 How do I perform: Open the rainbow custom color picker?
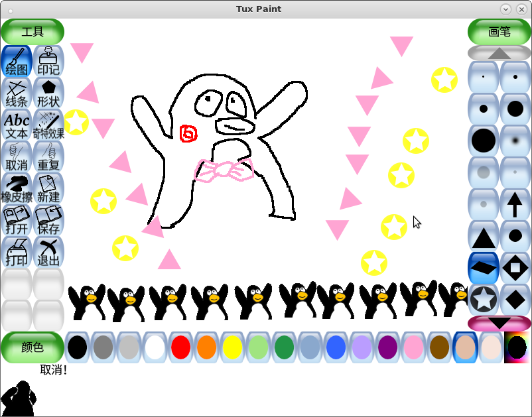click(517, 347)
